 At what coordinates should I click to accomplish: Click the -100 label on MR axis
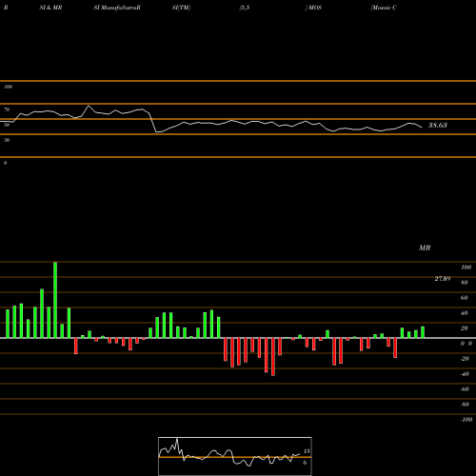click(x=466, y=420)
